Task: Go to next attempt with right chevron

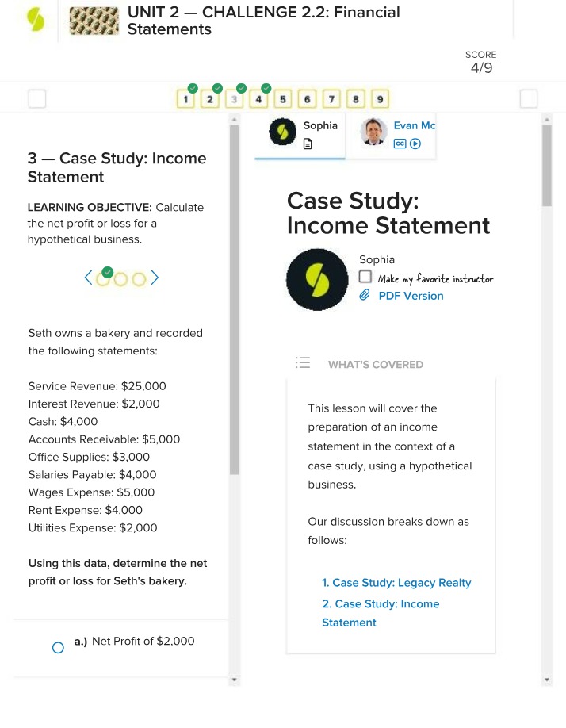Action: [155, 278]
